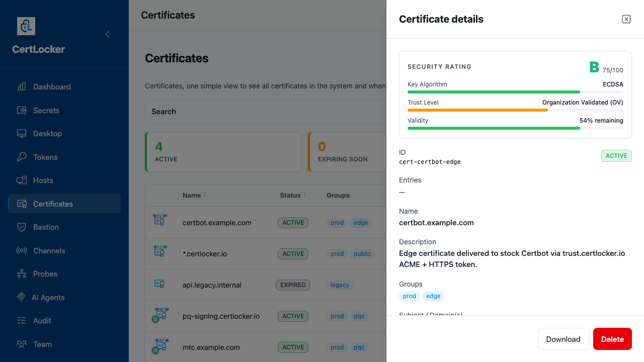The height and width of the screenshot is (362, 644).
Task: Sort the table by Name column
Action: pos(194,195)
